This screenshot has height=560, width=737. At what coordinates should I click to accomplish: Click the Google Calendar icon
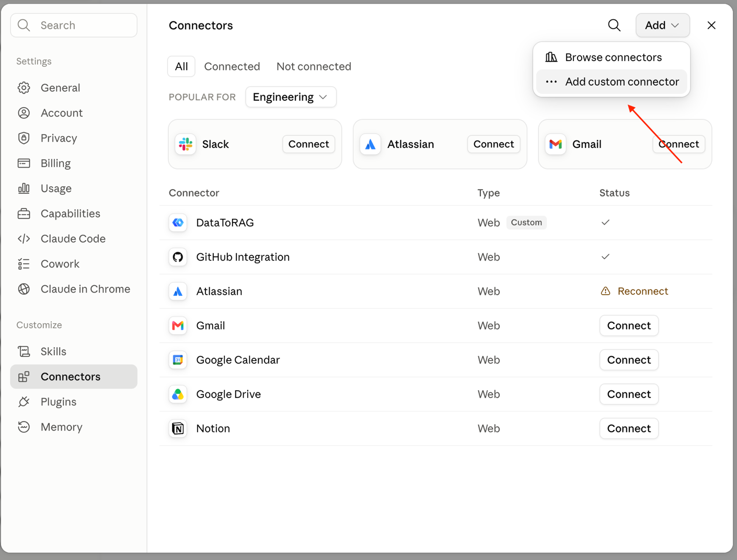[178, 360]
